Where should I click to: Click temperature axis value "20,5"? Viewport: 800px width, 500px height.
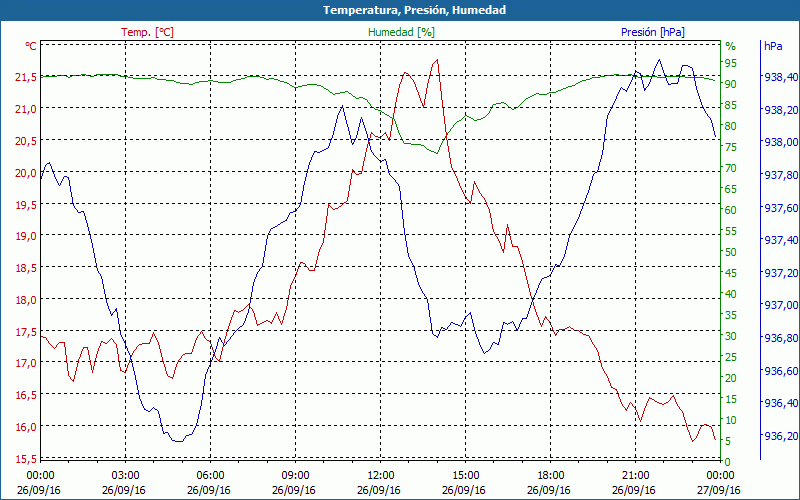pos(26,141)
